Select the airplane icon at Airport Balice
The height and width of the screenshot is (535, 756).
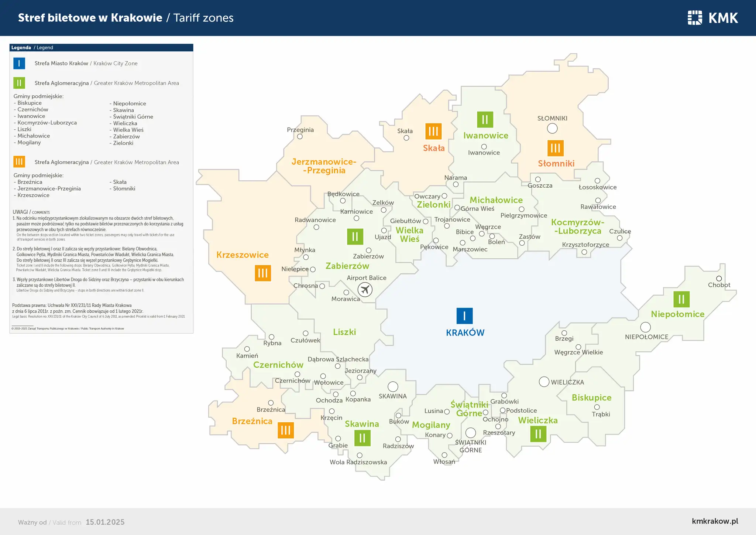[365, 290]
